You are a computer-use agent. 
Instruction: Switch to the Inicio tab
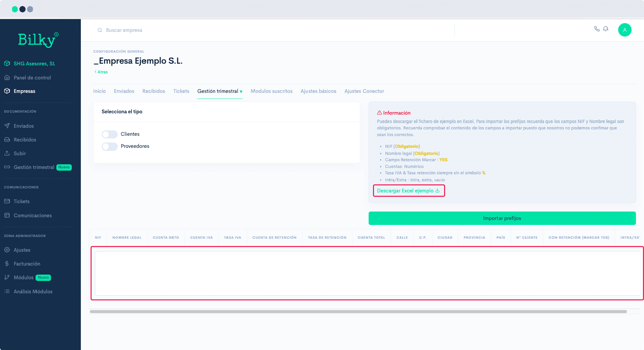click(x=100, y=91)
